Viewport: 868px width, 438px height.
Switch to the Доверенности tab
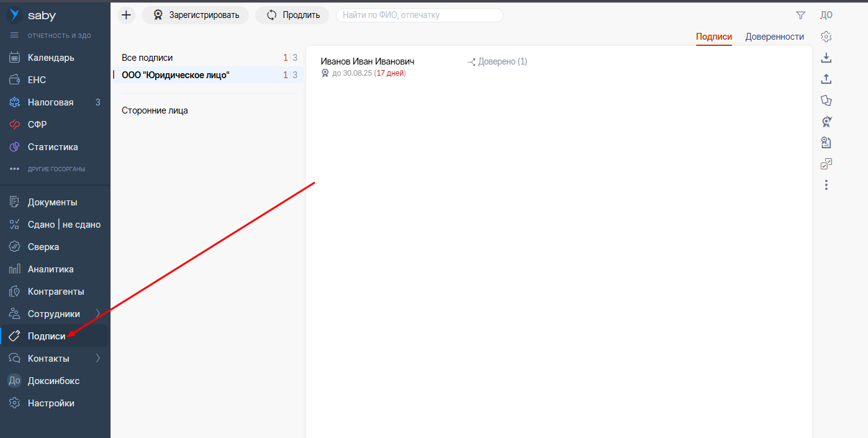774,37
